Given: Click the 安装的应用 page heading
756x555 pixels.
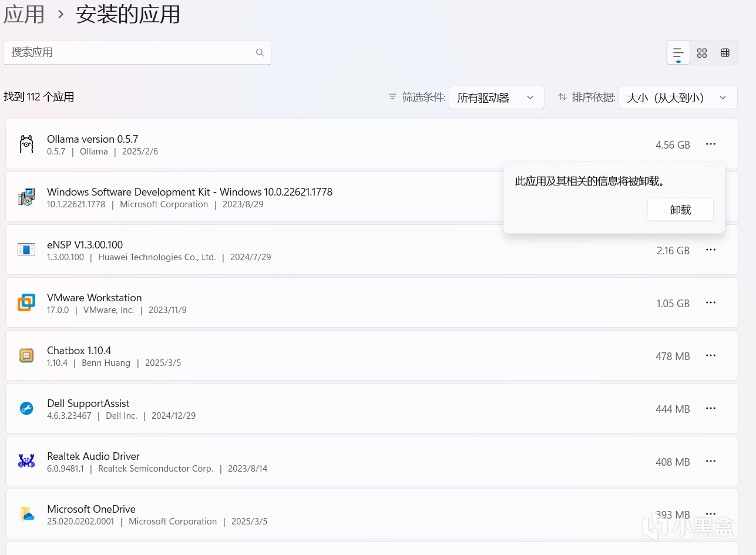Looking at the screenshot, I should 128,14.
